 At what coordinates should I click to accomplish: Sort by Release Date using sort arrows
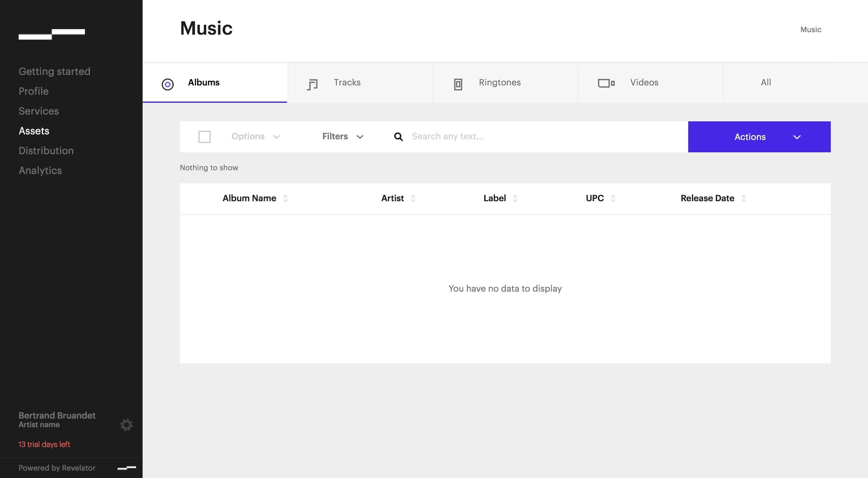click(x=744, y=198)
